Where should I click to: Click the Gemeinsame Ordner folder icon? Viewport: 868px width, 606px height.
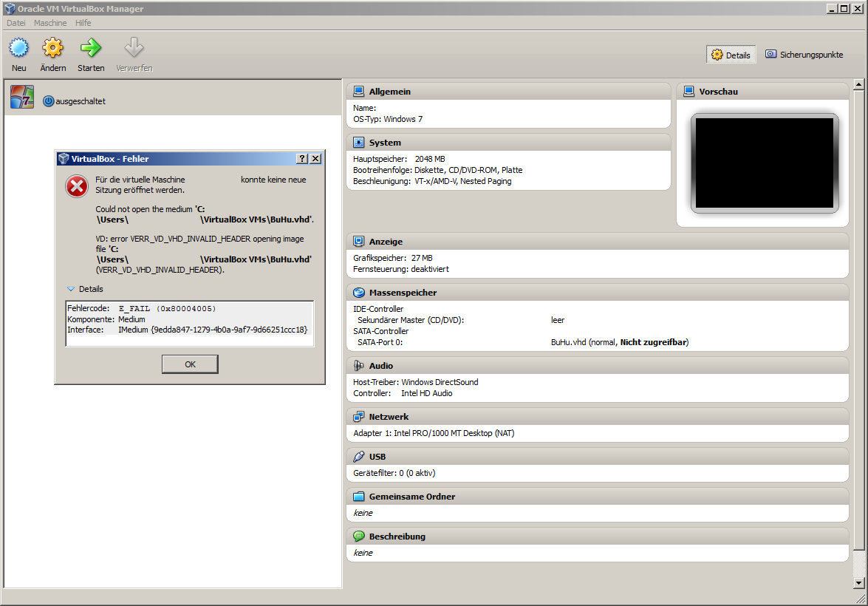[x=359, y=497]
